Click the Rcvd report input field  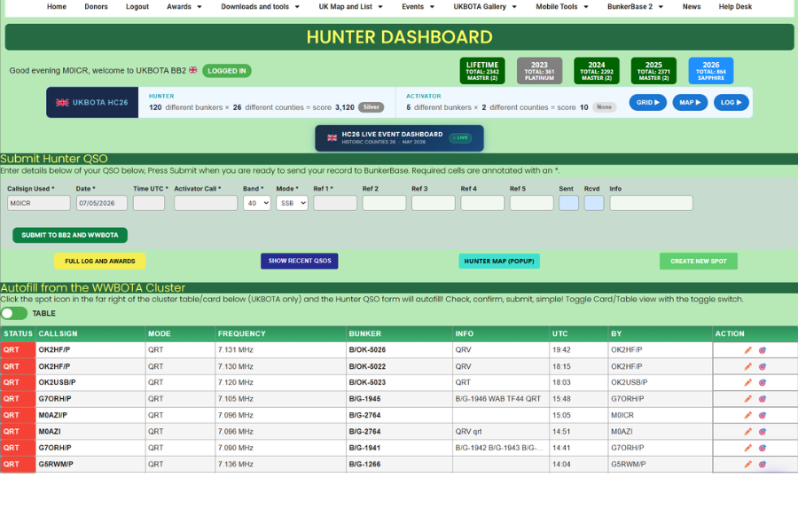tap(594, 203)
